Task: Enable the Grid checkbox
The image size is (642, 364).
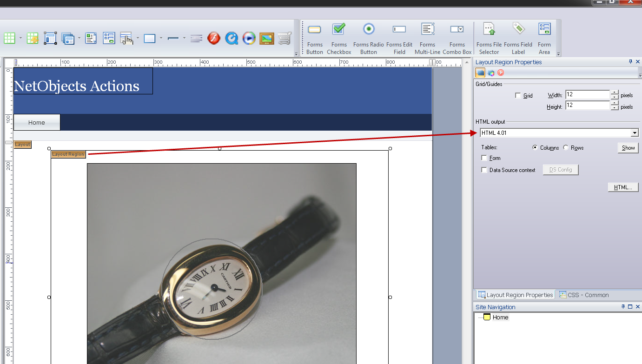Action: (518, 96)
